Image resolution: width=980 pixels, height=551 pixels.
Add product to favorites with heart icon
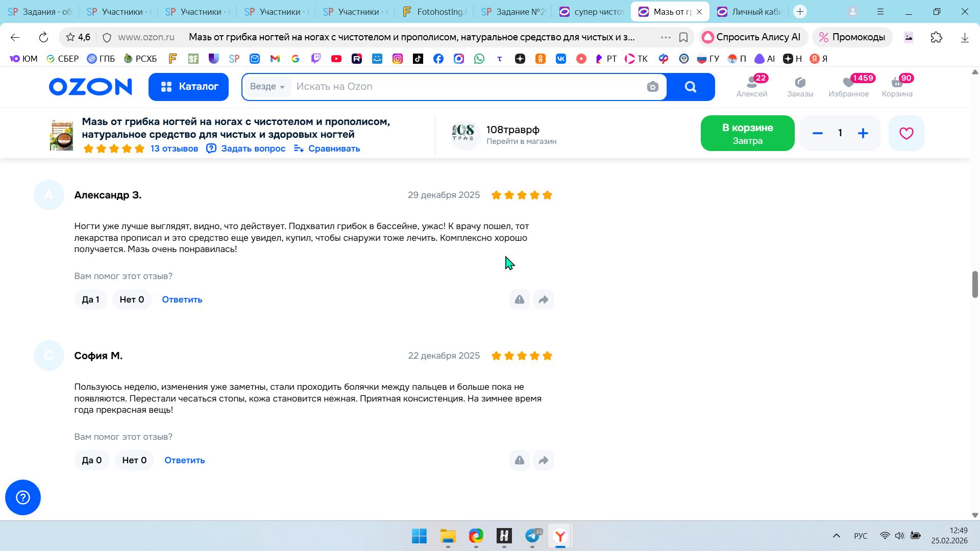(906, 133)
